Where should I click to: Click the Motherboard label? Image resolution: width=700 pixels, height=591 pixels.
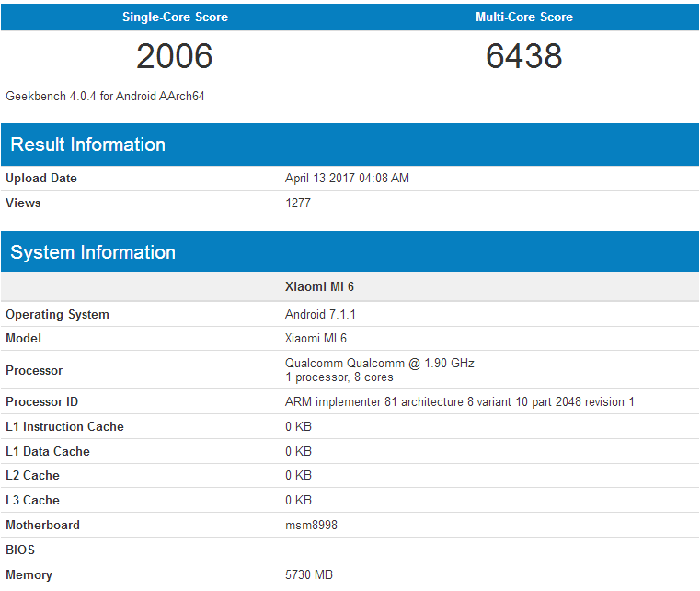(x=42, y=526)
